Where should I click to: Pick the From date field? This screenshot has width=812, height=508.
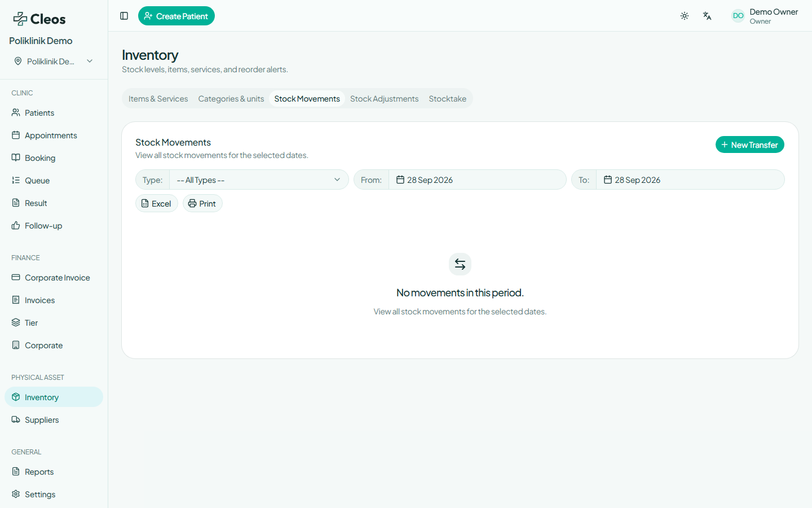[x=477, y=180]
